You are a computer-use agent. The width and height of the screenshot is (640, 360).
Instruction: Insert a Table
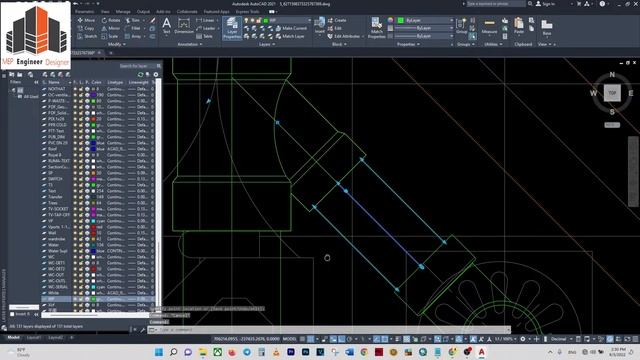[x=204, y=36]
